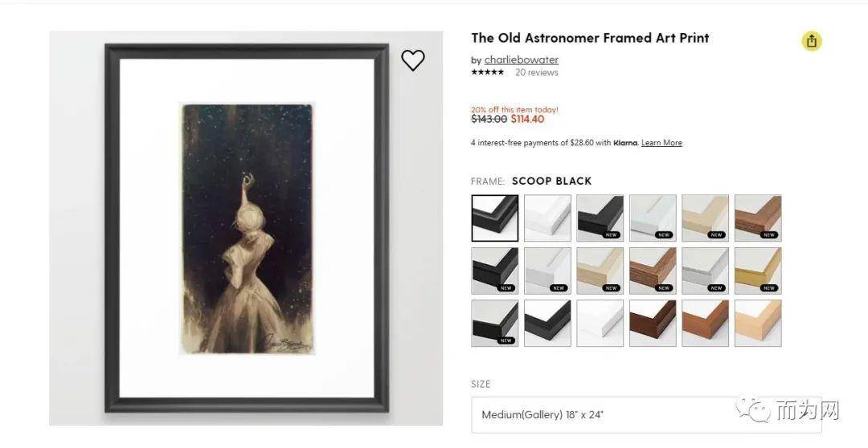The image size is (868, 448).
Task: Open the Size dropdown showing Medium(Gallery)
Action: tap(646, 415)
